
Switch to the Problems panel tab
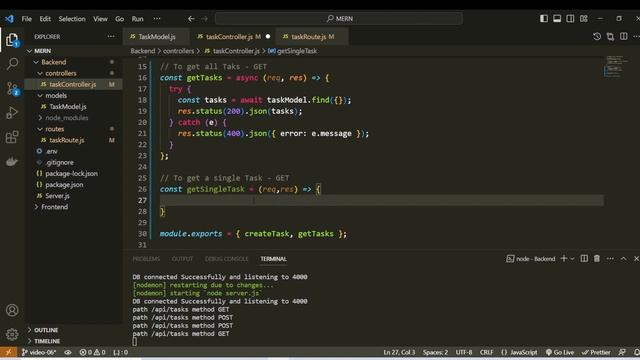coord(146,259)
